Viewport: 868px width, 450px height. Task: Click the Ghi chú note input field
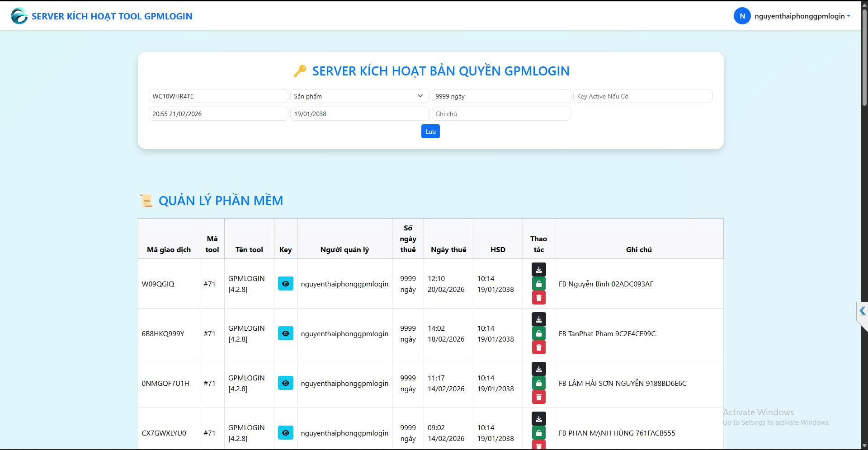click(x=501, y=114)
